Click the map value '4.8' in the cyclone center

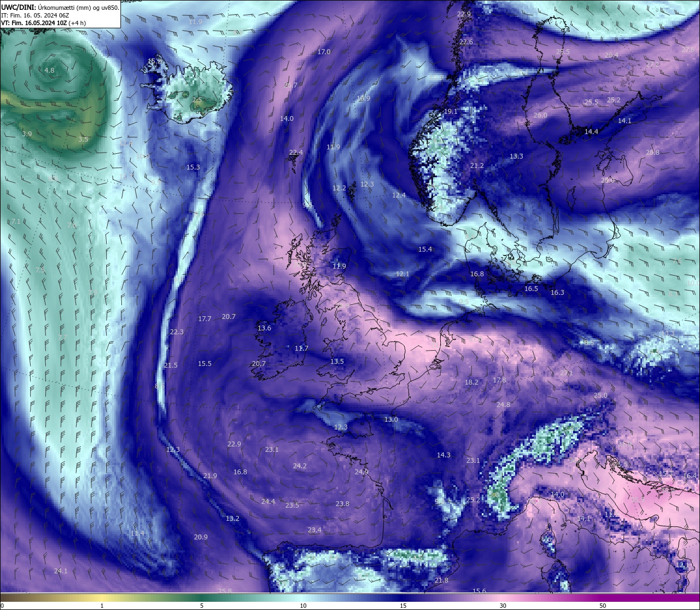point(49,70)
